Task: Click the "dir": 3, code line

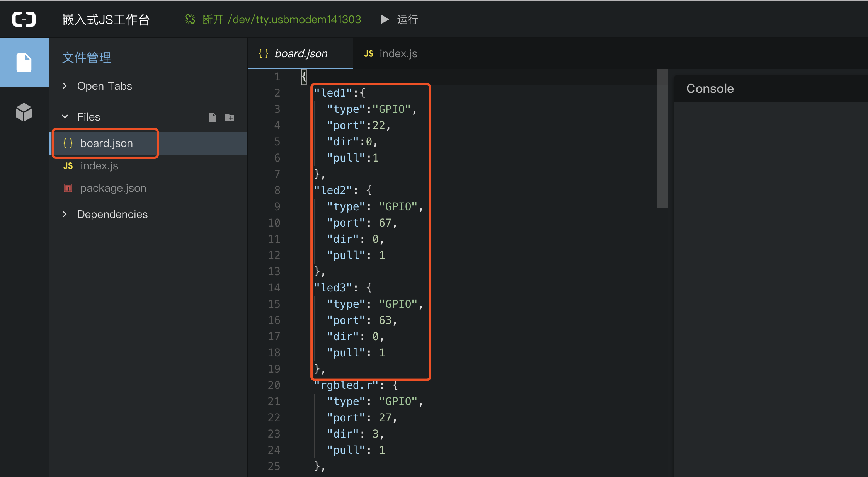Action: pyautogui.click(x=356, y=434)
